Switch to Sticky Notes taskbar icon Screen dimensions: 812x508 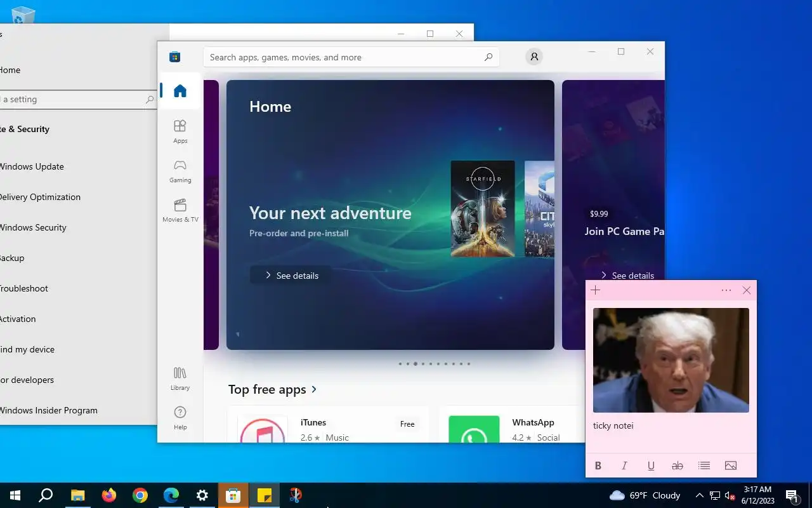click(265, 495)
